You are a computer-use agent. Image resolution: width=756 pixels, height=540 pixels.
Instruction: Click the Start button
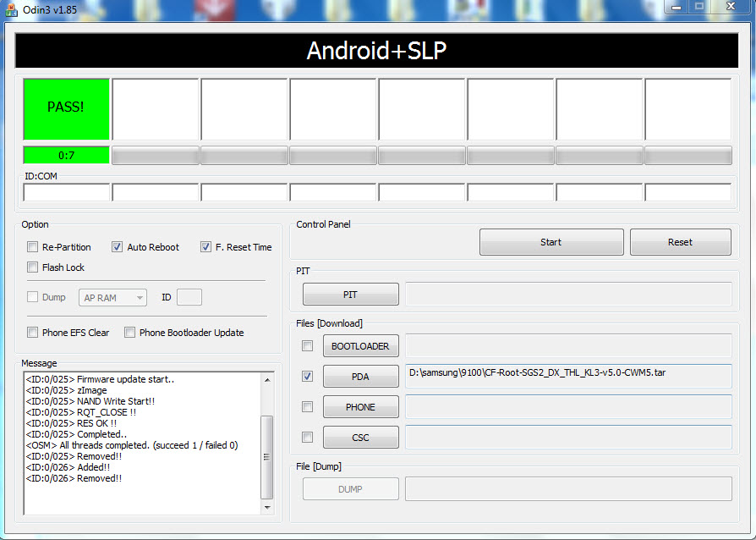click(551, 242)
